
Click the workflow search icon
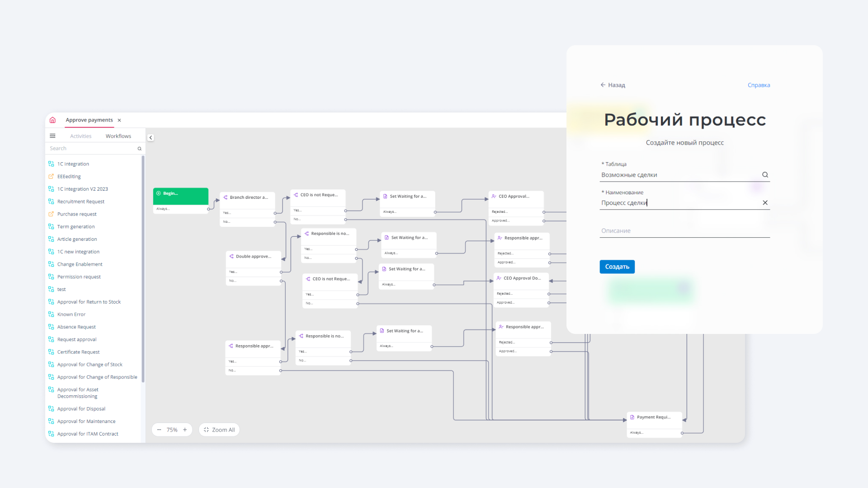pos(140,148)
